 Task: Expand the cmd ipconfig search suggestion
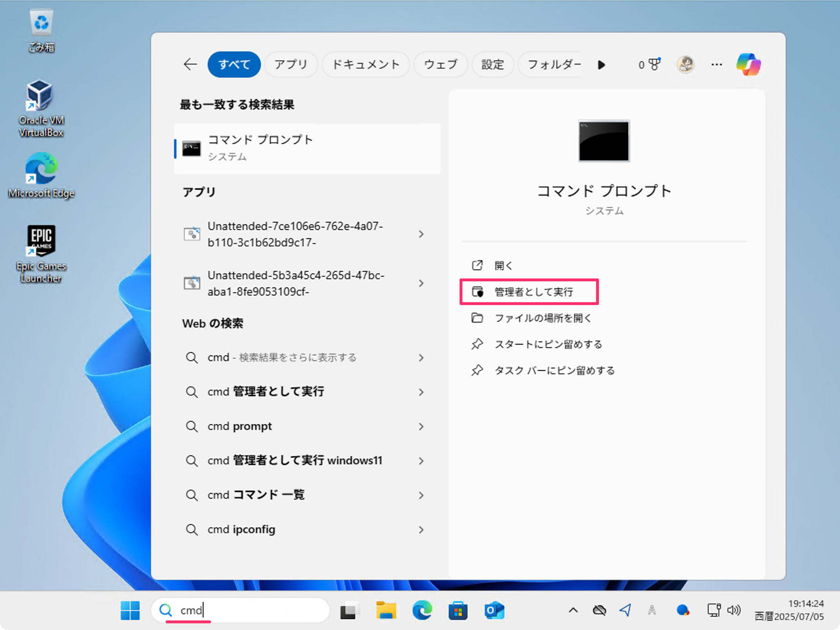pos(421,530)
